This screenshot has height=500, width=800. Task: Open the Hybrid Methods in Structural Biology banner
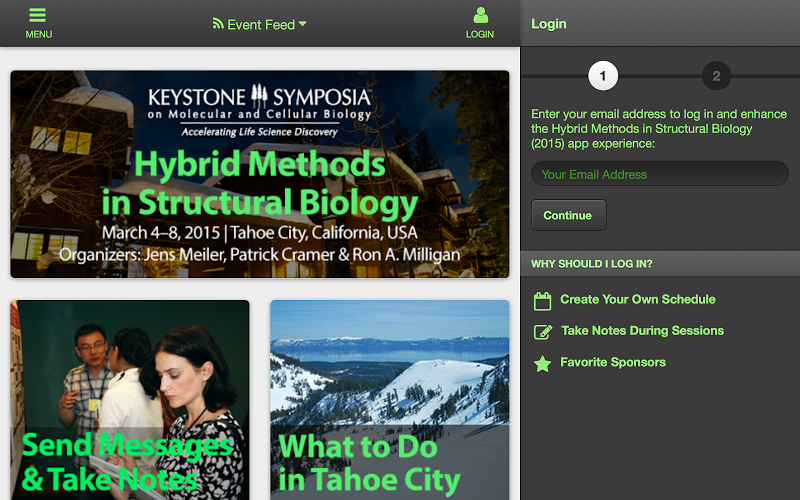click(260, 174)
